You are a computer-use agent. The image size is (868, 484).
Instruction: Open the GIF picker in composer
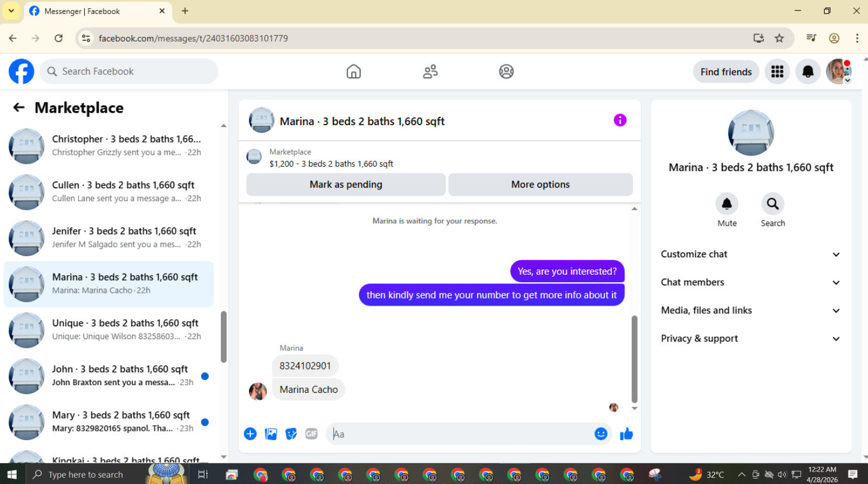[312, 434]
